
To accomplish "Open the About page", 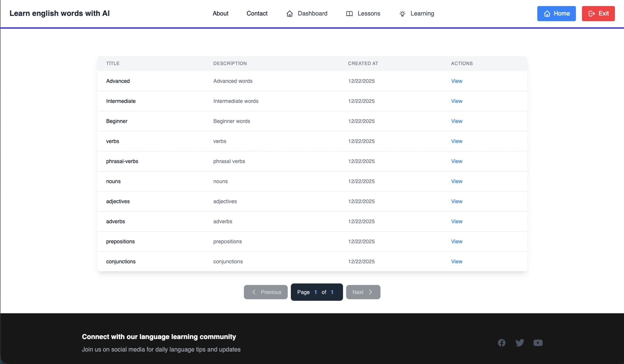I will click(x=220, y=14).
